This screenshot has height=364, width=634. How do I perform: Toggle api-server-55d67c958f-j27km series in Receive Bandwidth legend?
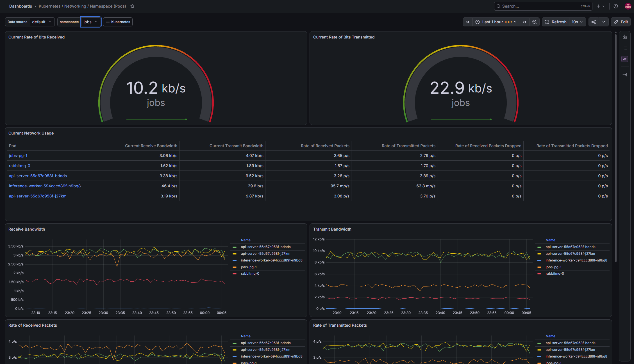coord(265,254)
